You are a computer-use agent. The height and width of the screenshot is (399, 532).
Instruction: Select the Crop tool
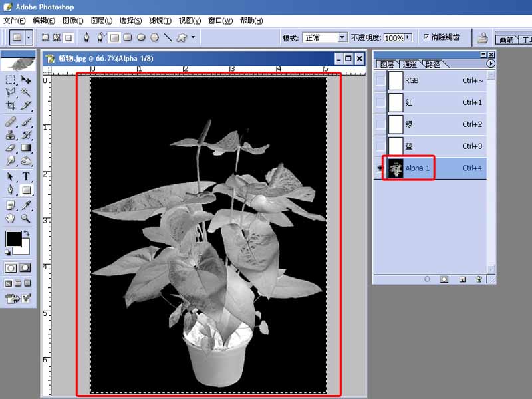pos(11,105)
